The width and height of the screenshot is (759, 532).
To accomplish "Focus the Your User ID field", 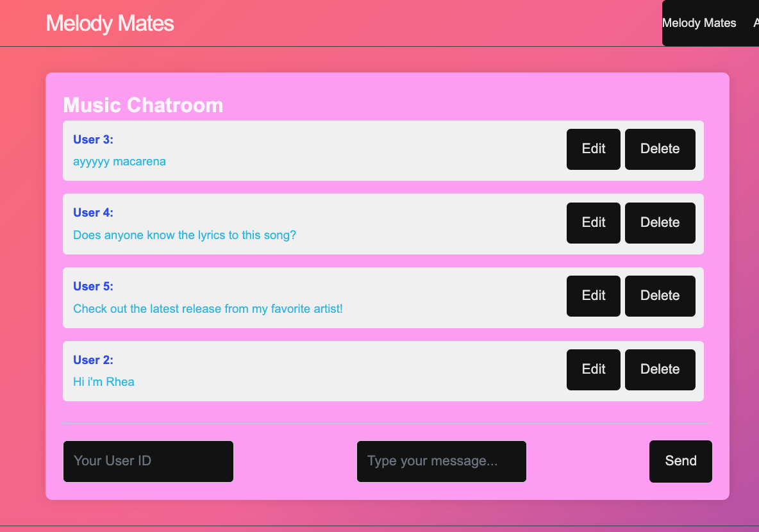I will coord(148,461).
